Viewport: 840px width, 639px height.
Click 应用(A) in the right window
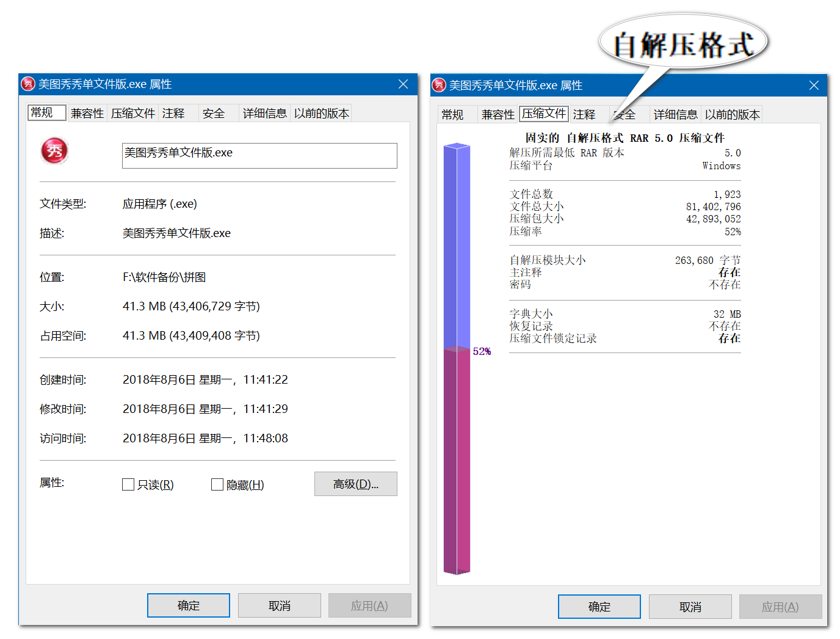[781, 607]
